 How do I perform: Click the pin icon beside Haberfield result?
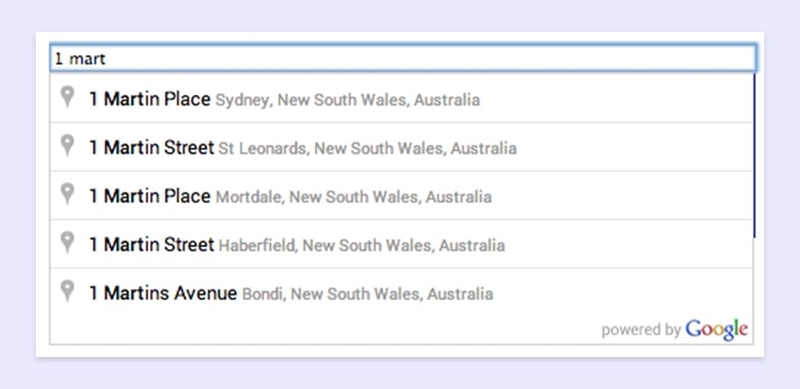click(x=67, y=242)
